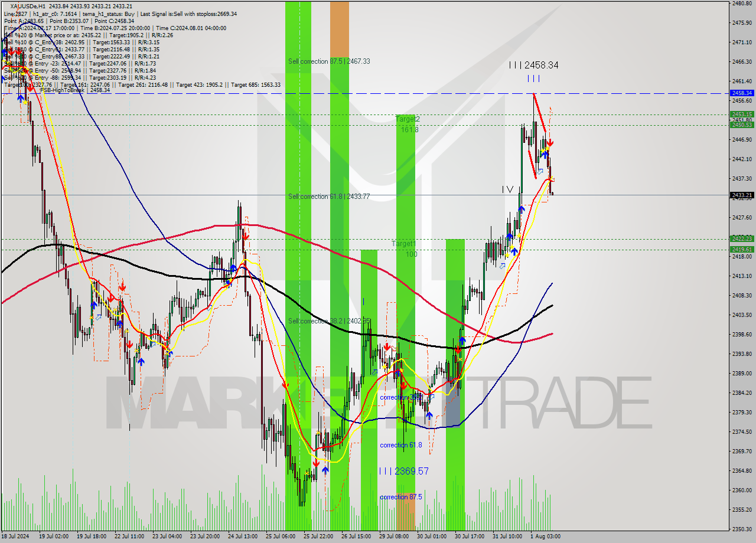Viewport: 756px width, 543px height.
Task: Click the blue 2458.34 price tag
Action: point(742,93)
